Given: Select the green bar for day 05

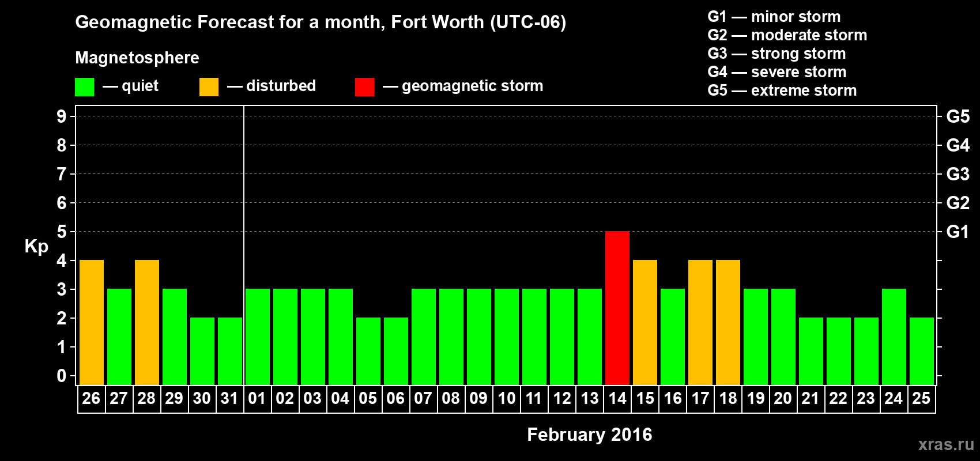Looking at the screenshot, I should (x=368, y=351).
